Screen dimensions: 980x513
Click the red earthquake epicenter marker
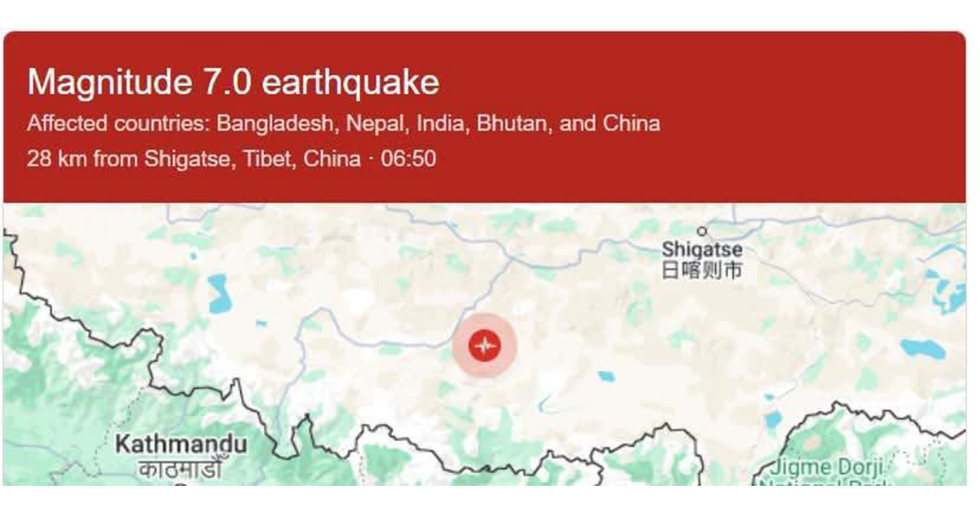tap(484, 346)
